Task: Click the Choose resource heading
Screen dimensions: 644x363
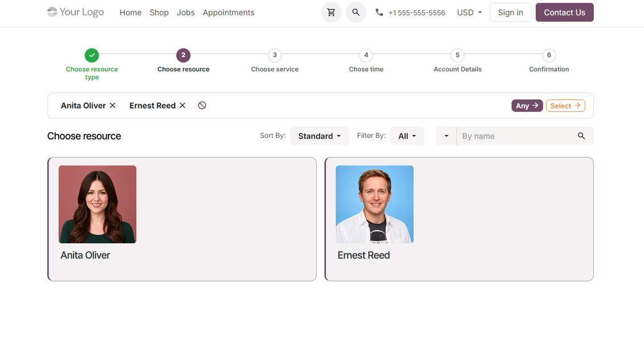Action: [84, 136]
